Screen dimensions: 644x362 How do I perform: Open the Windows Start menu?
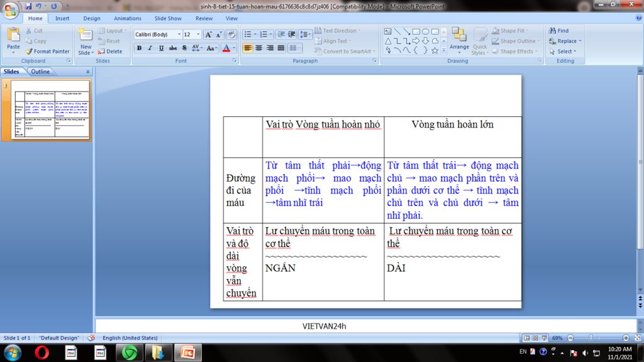pos(13,353)
